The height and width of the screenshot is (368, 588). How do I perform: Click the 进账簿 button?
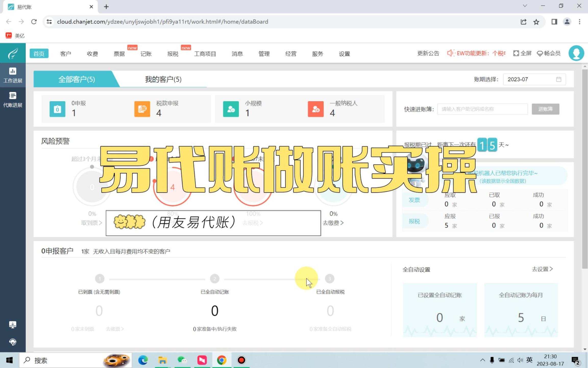pos(545,109)
